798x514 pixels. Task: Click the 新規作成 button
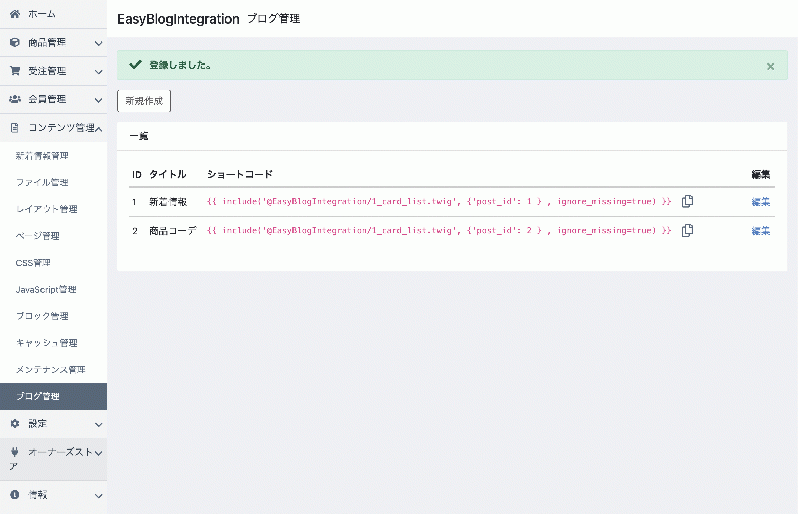tap(144, 101)
